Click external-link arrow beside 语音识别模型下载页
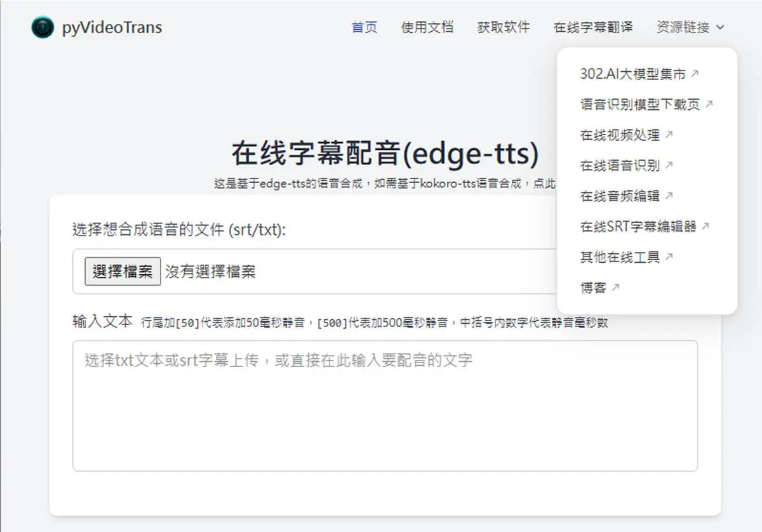This screenshot has height=532, width=762. point(709,104)
